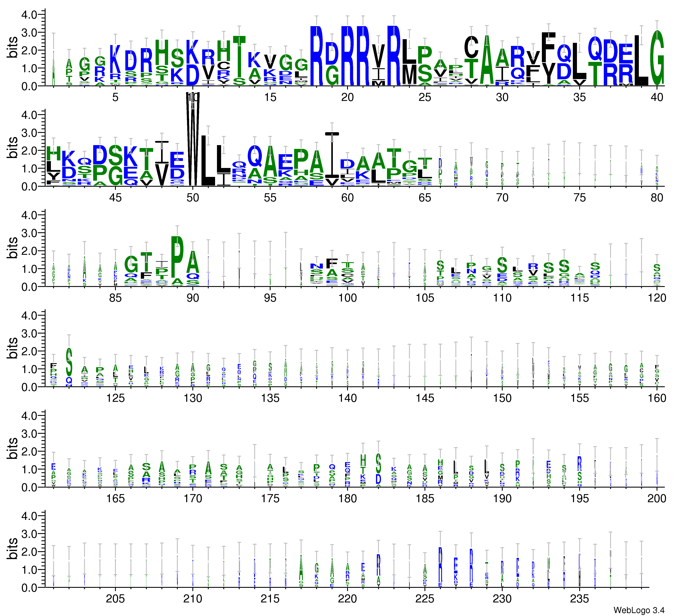Click the x-axis label 125
Screen dimensions: 682x616
pos(115,398)
